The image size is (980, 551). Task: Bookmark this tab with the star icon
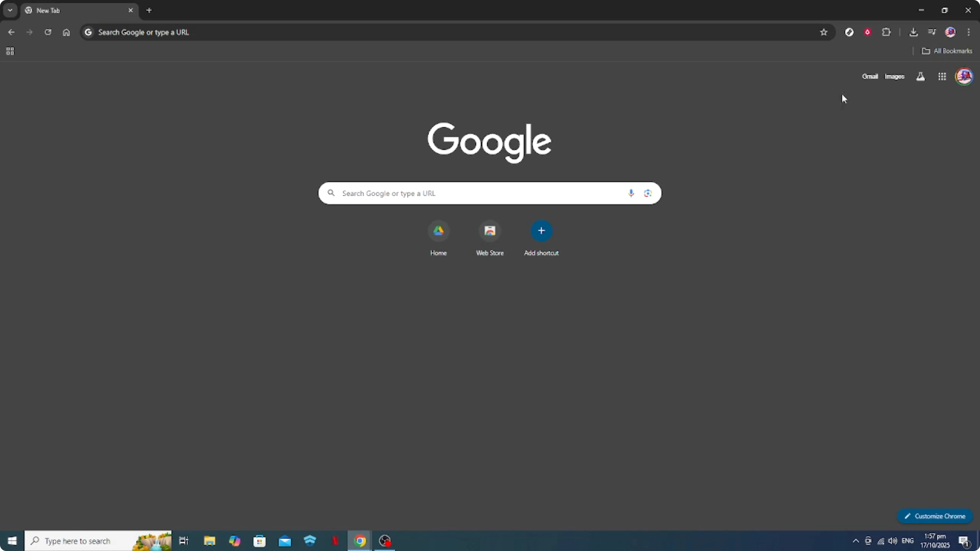click(x=824, y=32)
